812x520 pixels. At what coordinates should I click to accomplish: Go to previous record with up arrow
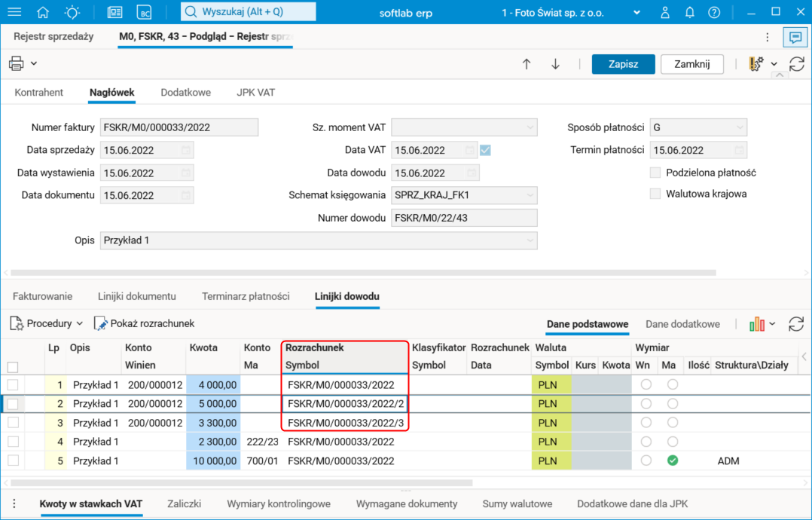527,64
